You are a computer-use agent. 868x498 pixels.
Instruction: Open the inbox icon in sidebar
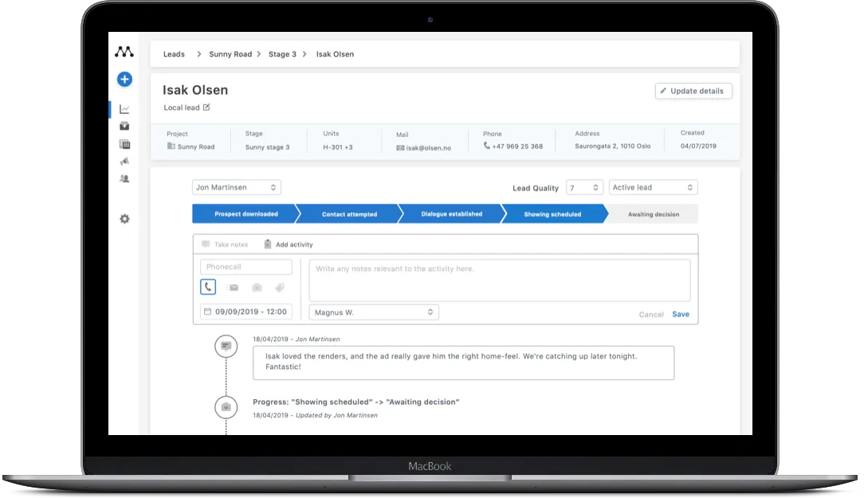coord(124,126)
